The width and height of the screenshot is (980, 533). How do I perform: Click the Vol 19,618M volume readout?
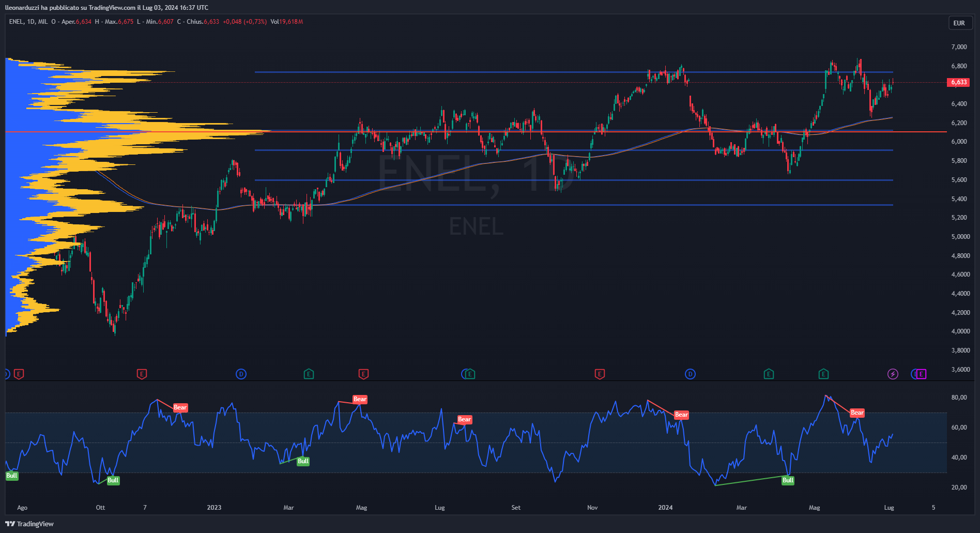(x=287, y=22)
